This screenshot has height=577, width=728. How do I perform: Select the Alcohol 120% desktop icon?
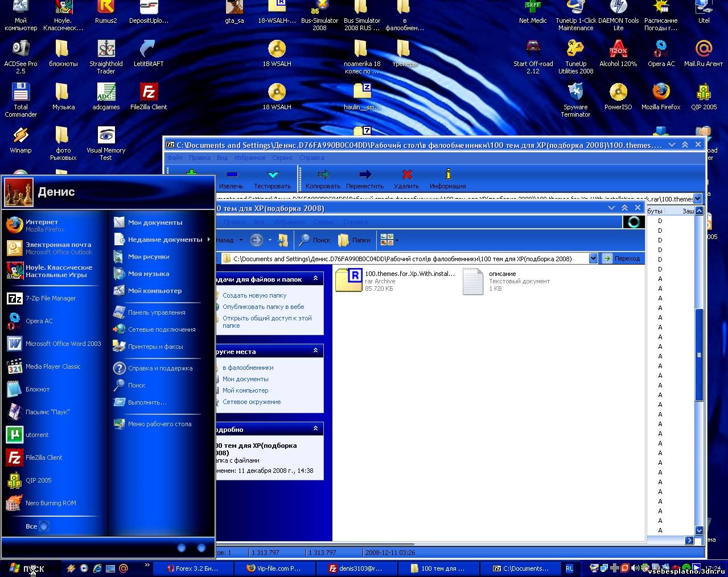pos(618,53)
